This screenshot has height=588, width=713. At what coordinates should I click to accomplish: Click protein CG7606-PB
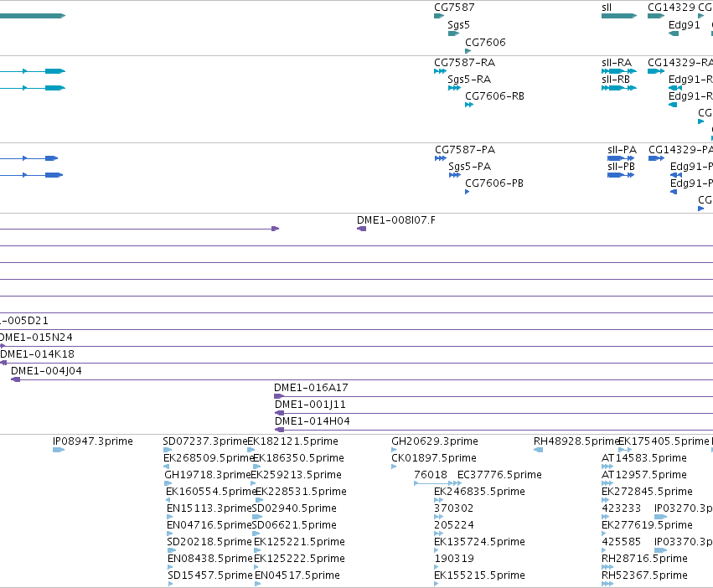494,183
